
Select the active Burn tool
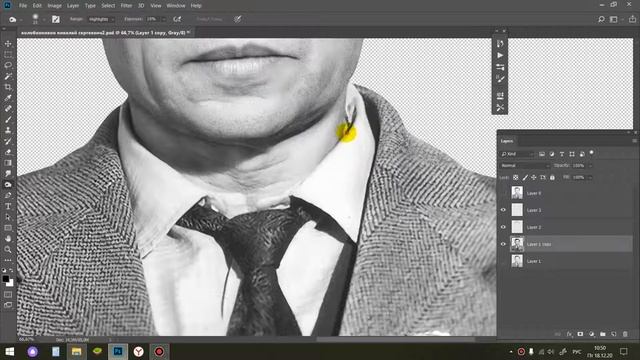[8, 184]
